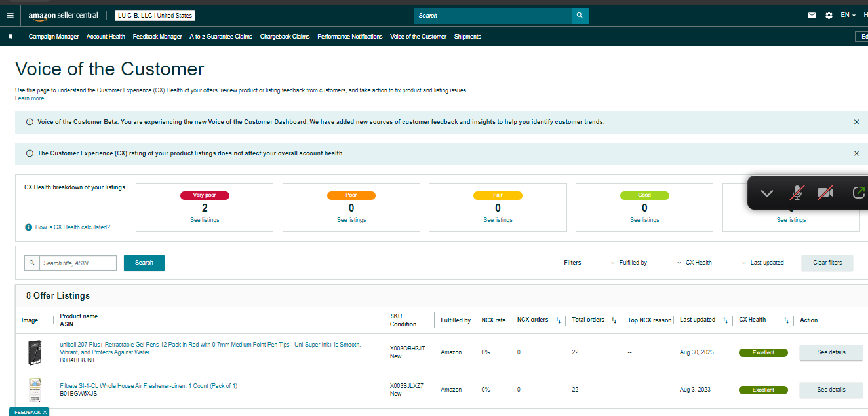Viewport: 868px width, 416px height.
Task: Click the Good green badge
Action: [x=644, y=195]
